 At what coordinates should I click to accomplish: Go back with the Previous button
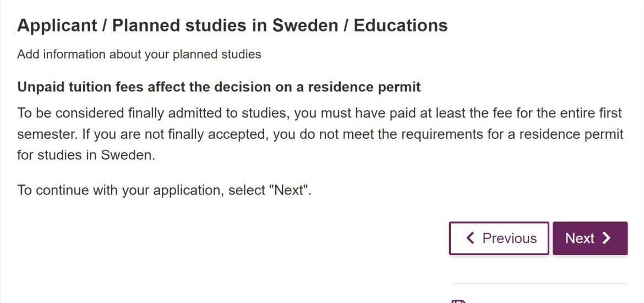click(x=499, y=239)
